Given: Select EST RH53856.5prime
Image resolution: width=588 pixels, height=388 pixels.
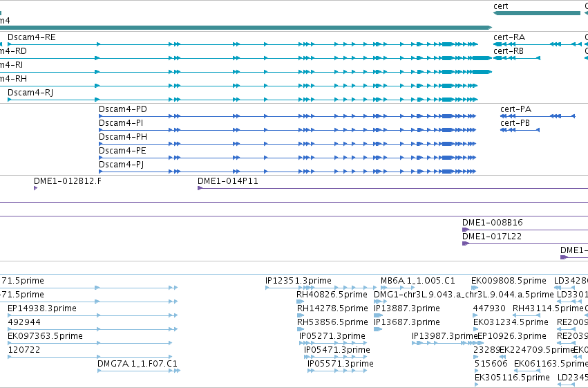Looking at the screenshot, I should (x=332, y=322).
